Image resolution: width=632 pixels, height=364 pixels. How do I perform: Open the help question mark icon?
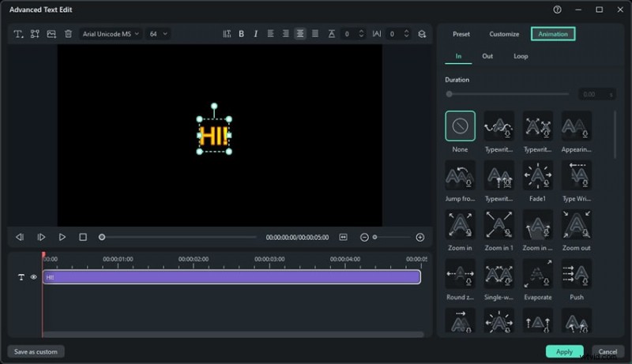557,9
